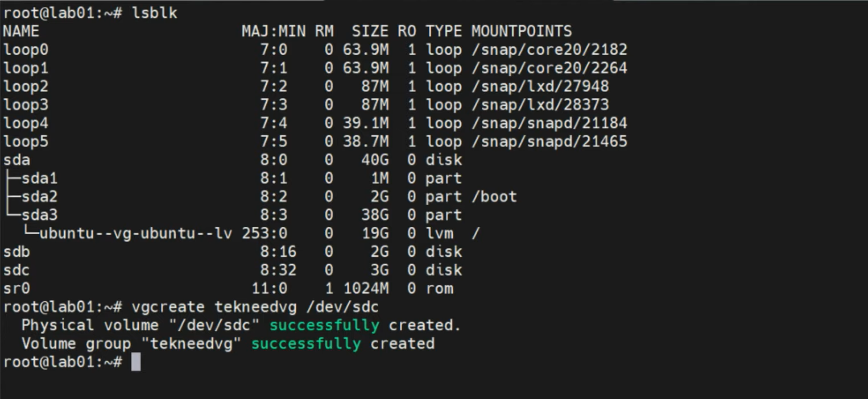Click the blinking terminal cursor
The image size is (868, 399).
[x=136, y=362]
